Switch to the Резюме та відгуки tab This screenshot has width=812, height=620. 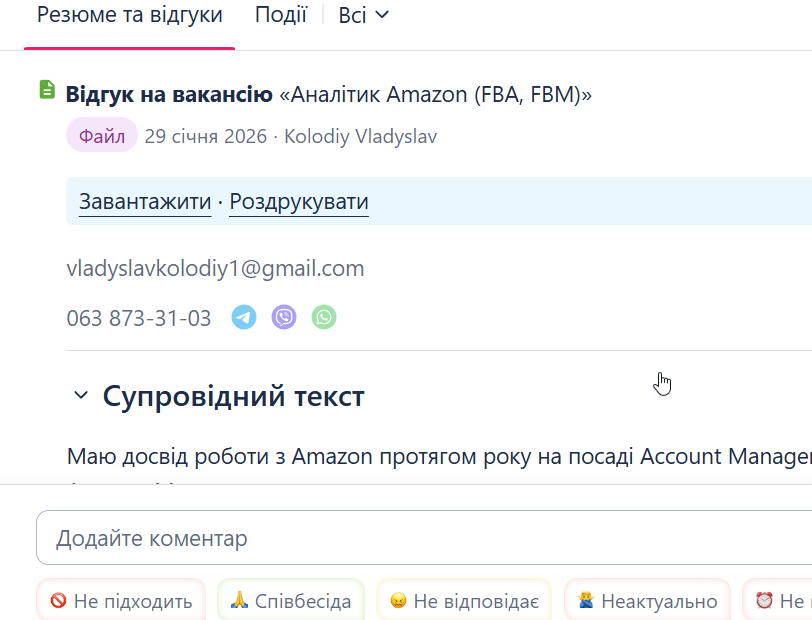pyautogui.click(x=129, y=15)
